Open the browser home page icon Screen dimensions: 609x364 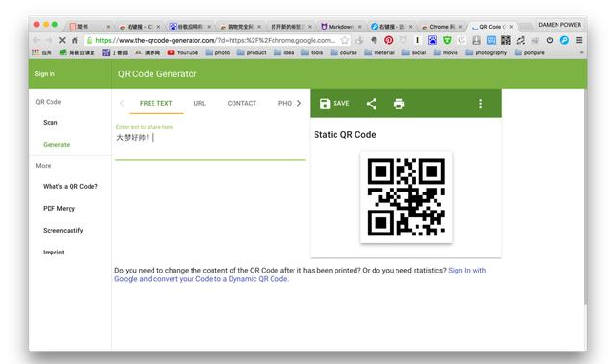point(75,40)
